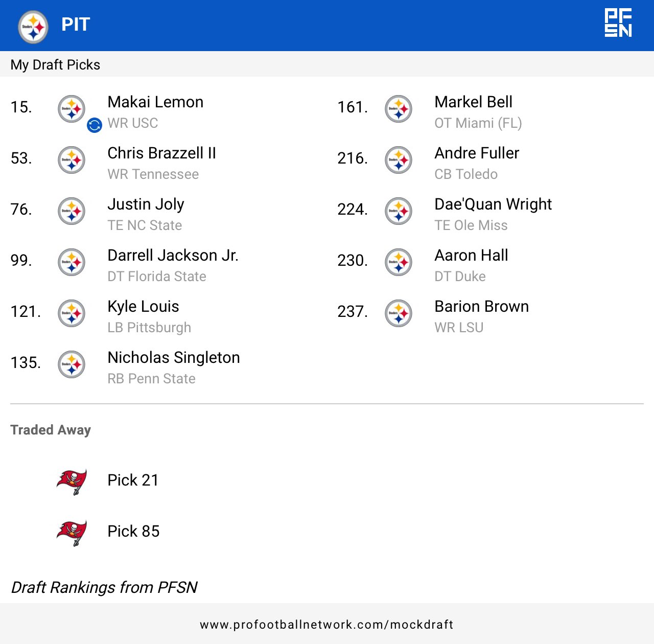Screen dimensions: 654x644
Task: Click traded away Pick 85 label
Action: (x=133, y=532)
